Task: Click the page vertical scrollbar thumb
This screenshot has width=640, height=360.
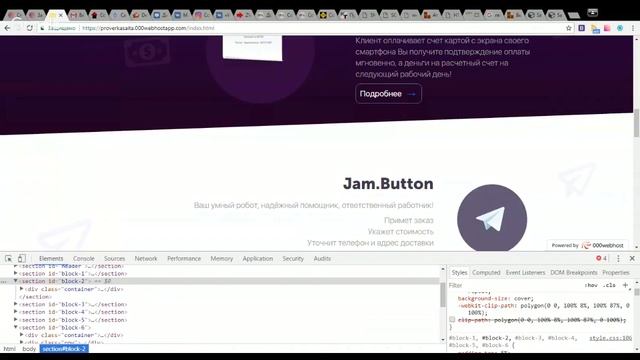Action: pos(636,122)
